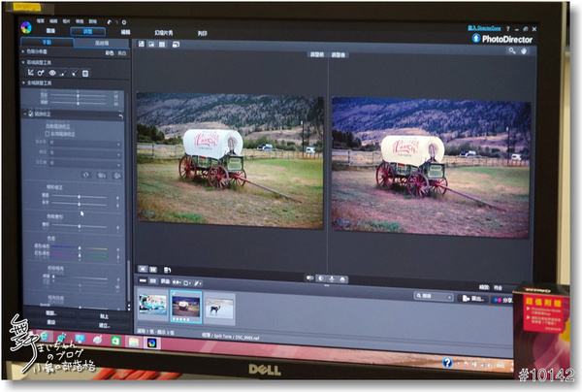This screenshot has width=582, height=392.
Task: Switch histogram to black and white mode
Action: [x=122, y=53]
